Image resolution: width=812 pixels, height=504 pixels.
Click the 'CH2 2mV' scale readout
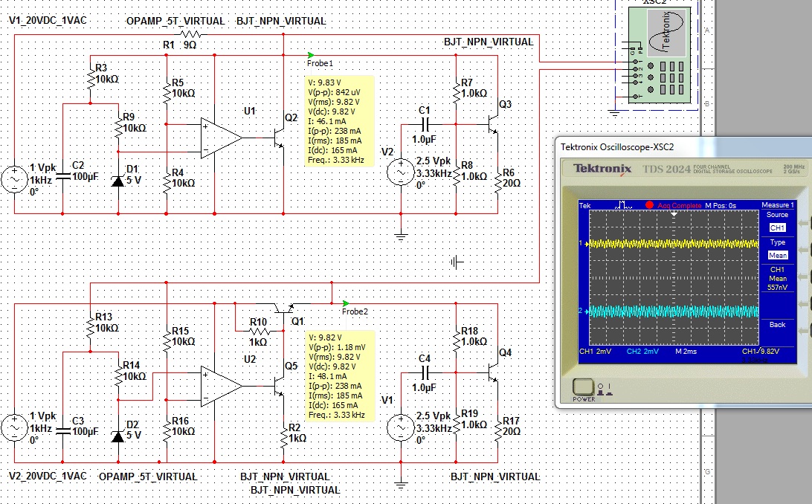point(642,352)
